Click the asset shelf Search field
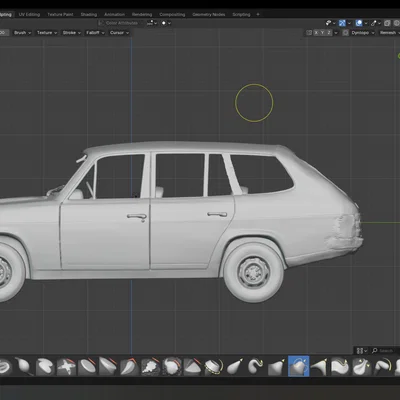The height and width of the screenshot is (400, 400). click(x=386, y=351)
